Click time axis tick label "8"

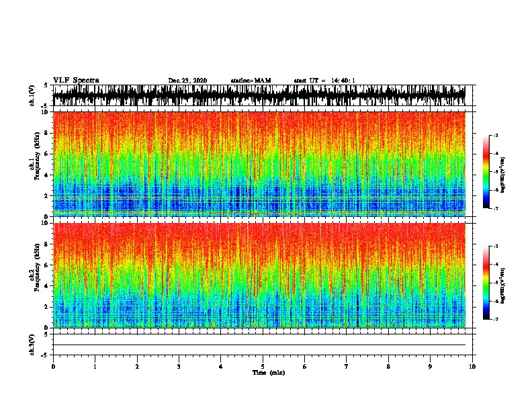point(388,367)
